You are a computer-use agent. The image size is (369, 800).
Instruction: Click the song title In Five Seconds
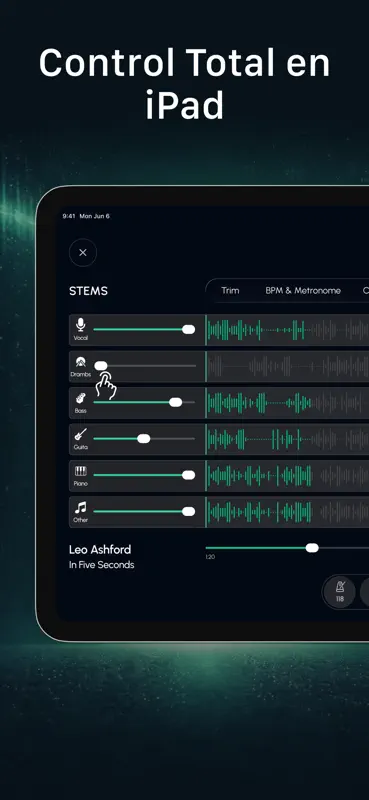pyautogui.click(x=102, y=565)
